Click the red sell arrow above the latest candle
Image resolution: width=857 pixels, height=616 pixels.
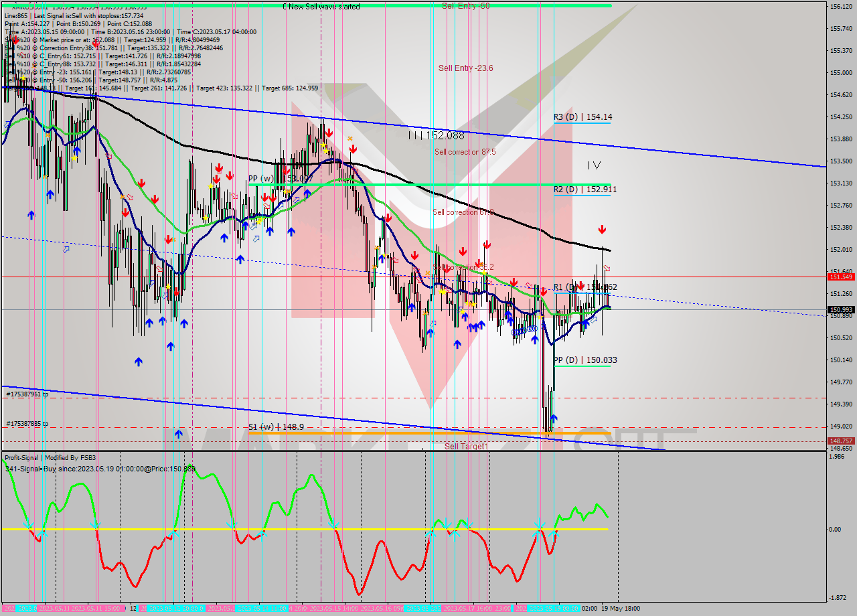[x=602, y=230]
